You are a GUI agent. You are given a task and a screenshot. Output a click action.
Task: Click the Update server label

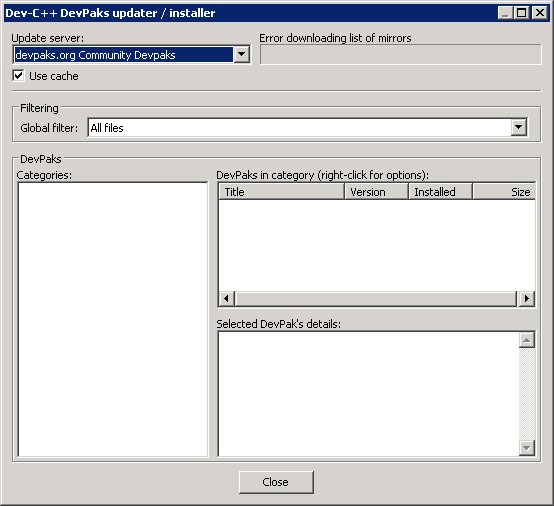click(48, 38)
